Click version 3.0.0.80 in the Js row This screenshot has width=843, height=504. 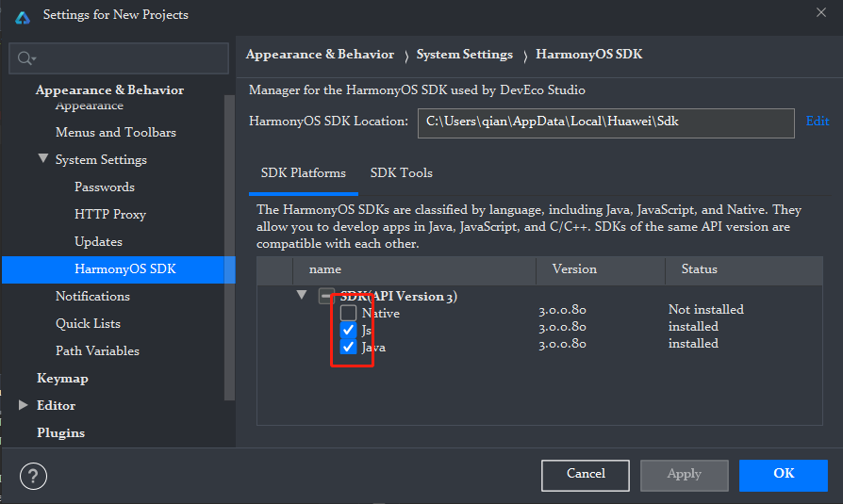click(562, 327)
